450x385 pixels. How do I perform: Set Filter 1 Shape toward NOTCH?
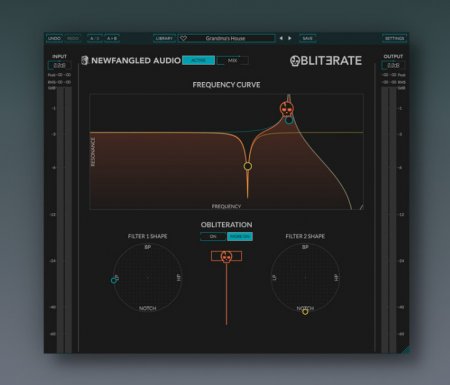coord(148,308)
